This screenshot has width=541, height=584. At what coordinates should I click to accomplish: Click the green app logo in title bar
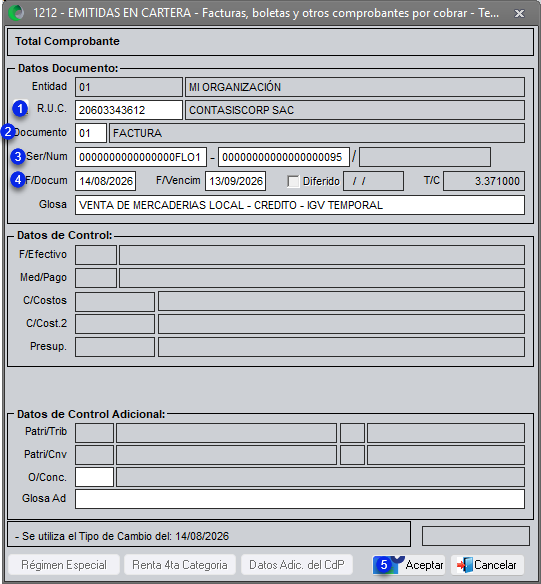pyautogui.click(x=16, y=13)
